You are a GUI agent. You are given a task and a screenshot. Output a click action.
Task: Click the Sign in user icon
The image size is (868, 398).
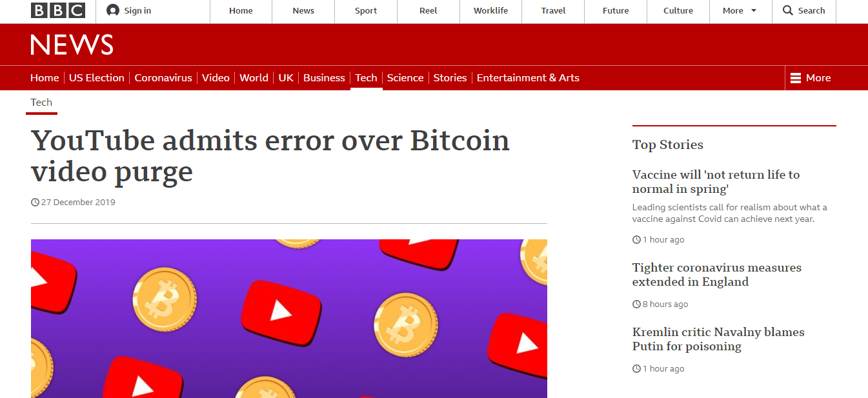tap(113, 10)
